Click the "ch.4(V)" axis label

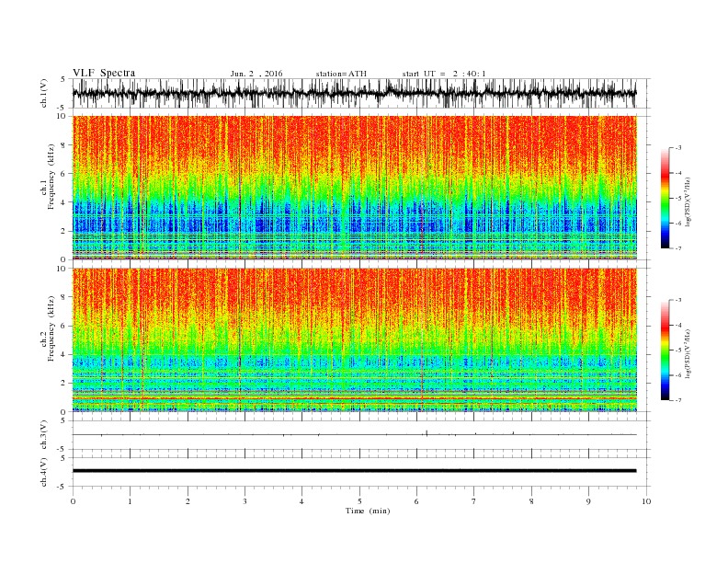point(44,472)
